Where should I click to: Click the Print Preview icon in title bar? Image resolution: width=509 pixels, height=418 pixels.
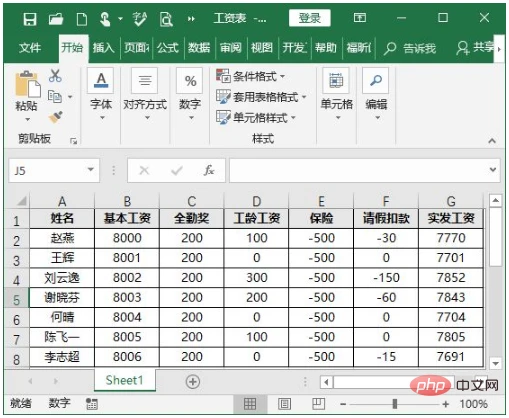166,19
